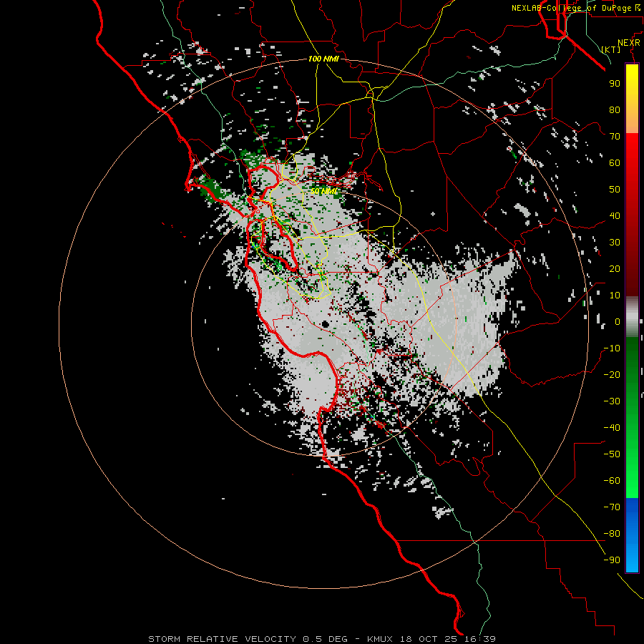The width and height of the screenshot is (644, 644).
Task: Select the -70 value on the velocity scale
Action: tap(612, 507)
